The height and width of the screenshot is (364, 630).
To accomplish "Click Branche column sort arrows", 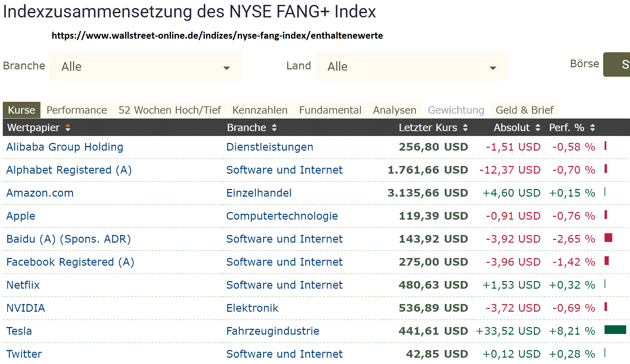I will [274, 128].
